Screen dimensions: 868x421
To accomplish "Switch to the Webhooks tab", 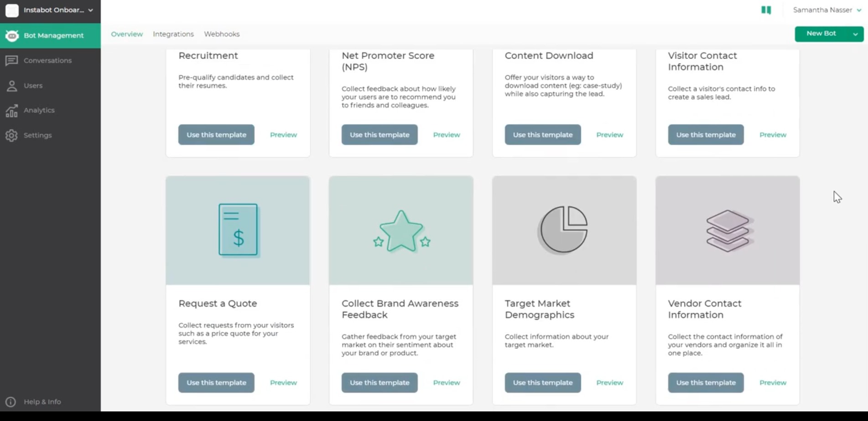I will coord(222,34).
